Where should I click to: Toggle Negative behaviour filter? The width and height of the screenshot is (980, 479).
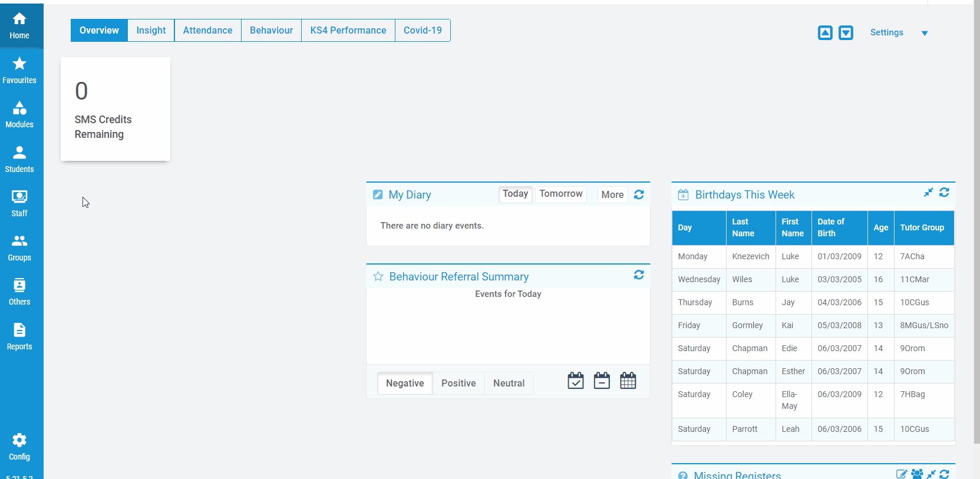pos(405,384)
